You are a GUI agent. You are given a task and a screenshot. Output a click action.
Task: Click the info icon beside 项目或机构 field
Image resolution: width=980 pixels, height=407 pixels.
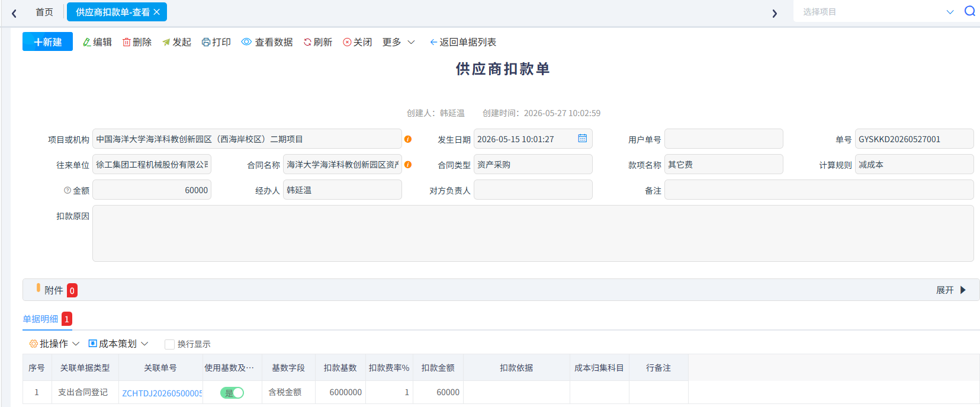pyautogui.click(x=408, y=139)
